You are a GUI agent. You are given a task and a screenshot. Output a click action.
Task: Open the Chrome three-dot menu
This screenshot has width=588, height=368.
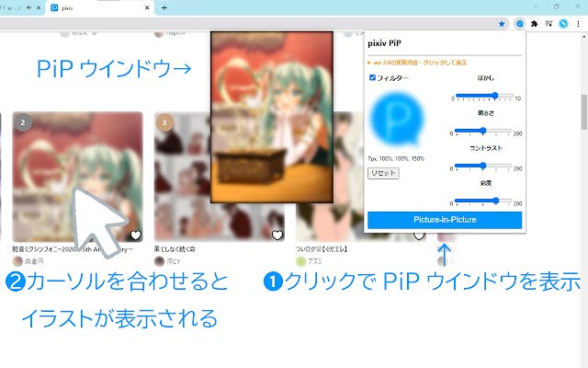[x=578, y=24]
